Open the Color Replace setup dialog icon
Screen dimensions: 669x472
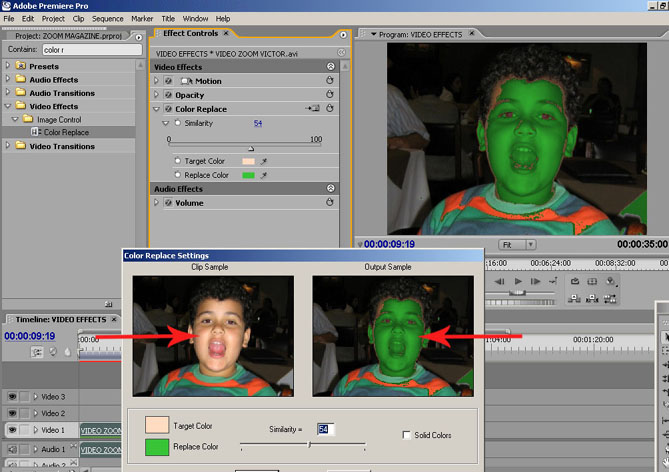point(312,109)
